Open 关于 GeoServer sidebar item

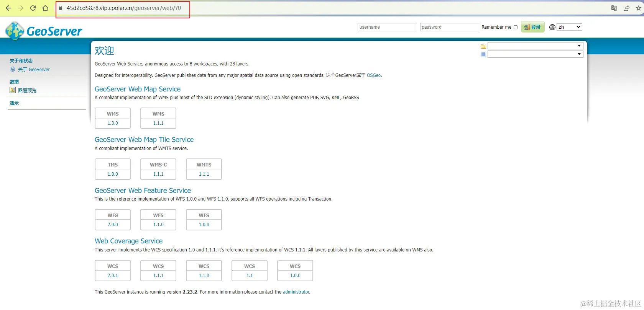tap(34, 70)
